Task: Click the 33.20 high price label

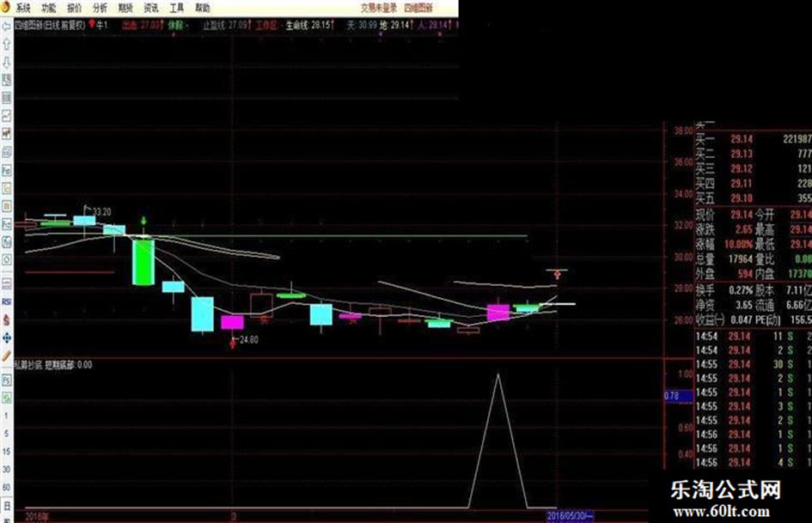Action: (101, 212)
